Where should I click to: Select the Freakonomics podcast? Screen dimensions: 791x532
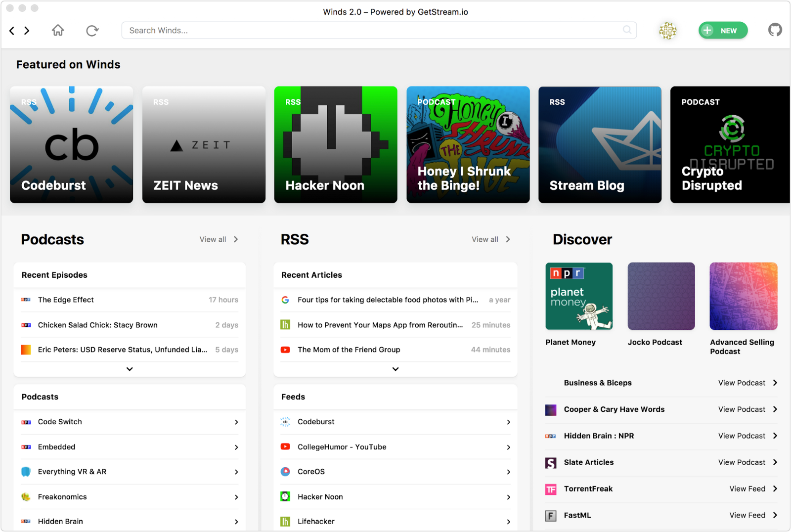tap(62, 496)
